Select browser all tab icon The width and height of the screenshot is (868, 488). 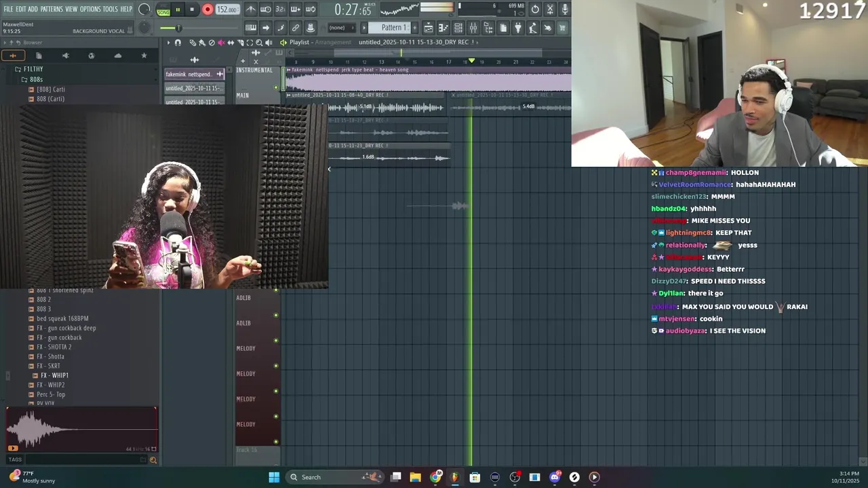point(12,56)
